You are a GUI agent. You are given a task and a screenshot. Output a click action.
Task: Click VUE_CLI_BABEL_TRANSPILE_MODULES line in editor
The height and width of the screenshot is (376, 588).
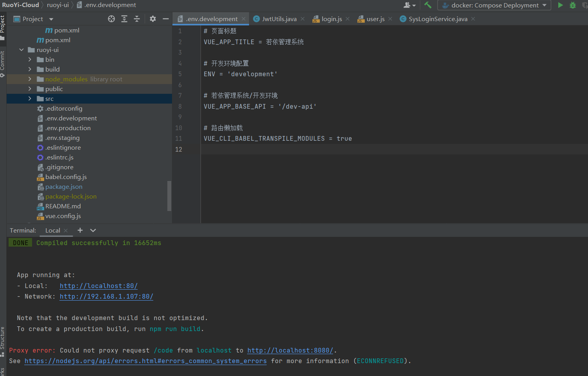pos(278,138)
